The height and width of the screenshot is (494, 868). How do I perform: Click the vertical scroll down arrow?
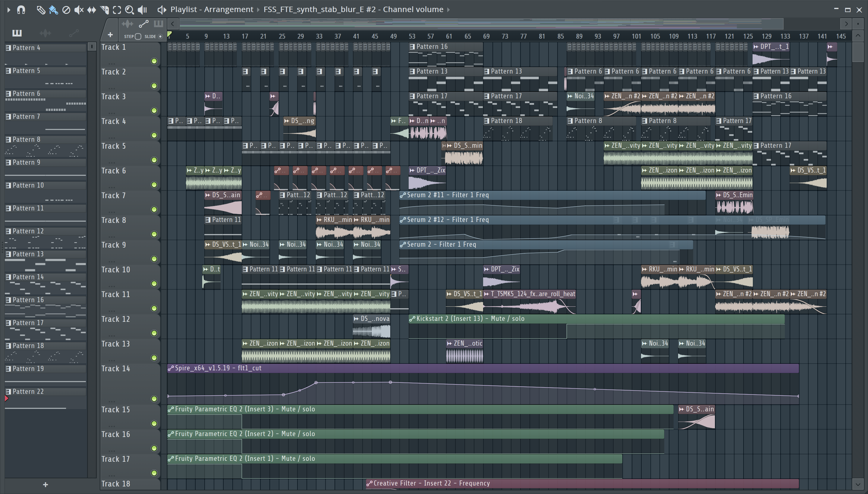[x=858, y=484]
